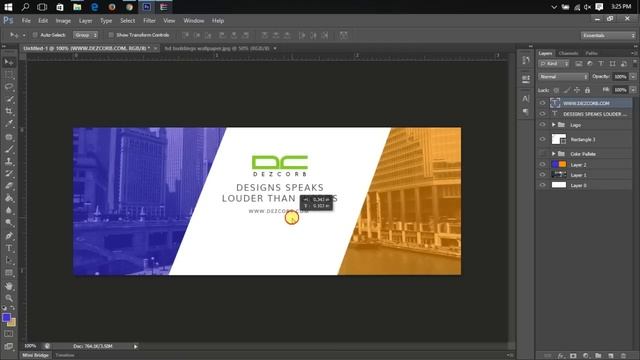Viewport: 640px width, 360px height.
Task: Click the background color swatch
Action: 12,322
